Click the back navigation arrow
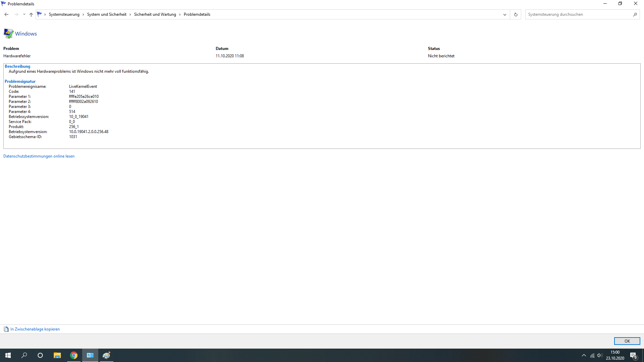 point(6,14)
